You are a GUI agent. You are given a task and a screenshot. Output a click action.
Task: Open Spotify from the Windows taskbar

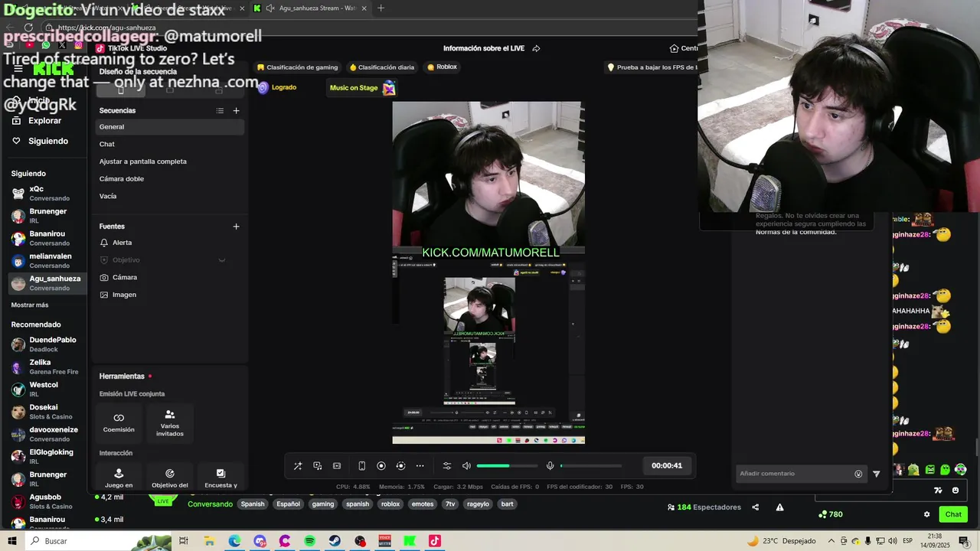tap(309, 541)
